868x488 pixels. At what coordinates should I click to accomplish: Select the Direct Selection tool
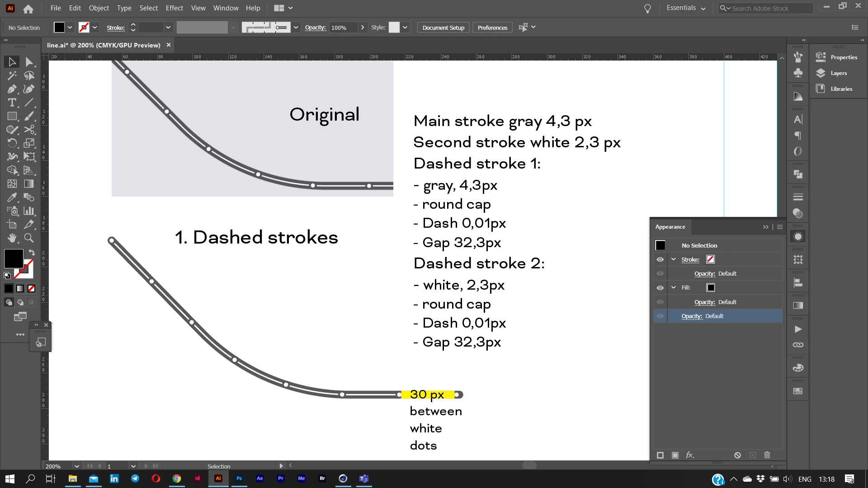point(29,62)
